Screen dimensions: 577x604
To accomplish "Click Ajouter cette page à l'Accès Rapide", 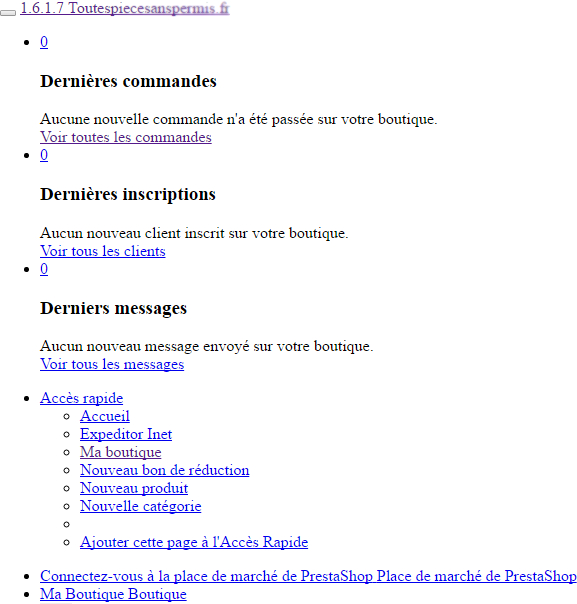I will click(x=194, y=542).
